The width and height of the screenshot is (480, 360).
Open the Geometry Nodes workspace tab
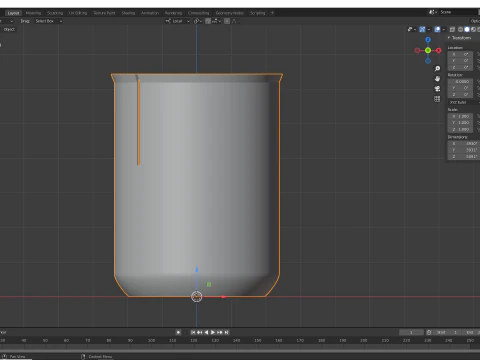(x=230, y=13)
